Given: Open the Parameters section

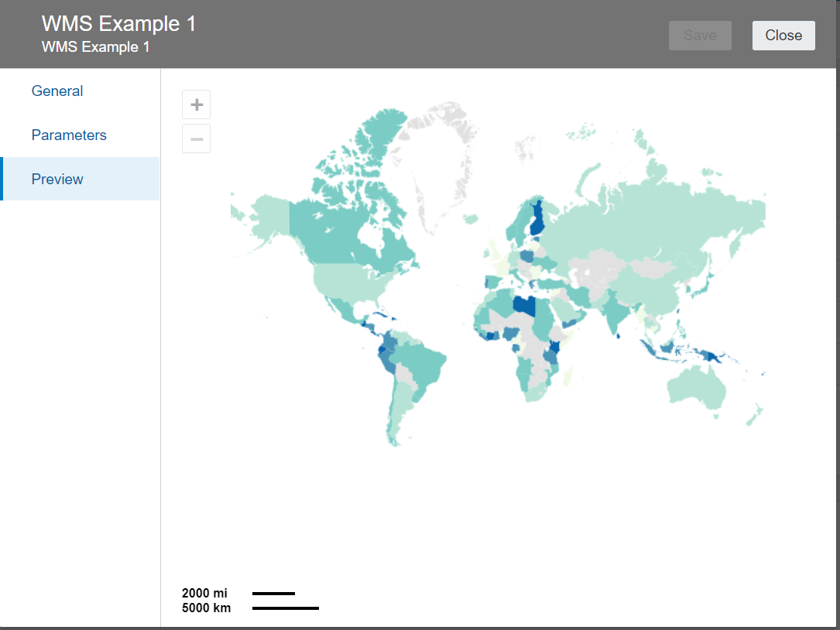Looking at the screenshot, I should 69,135.
